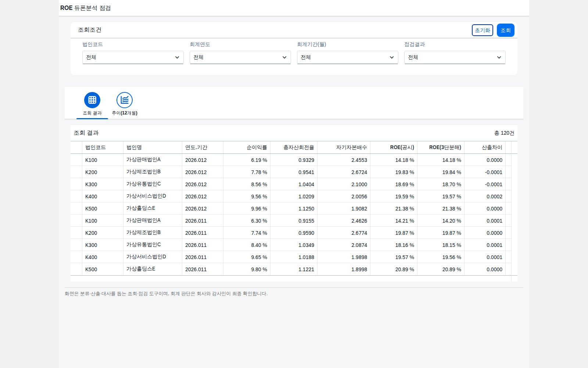Click 가상유통법인C in the 2026.012 row
The height and width of the screenshot is (368, 588).
pyautogui.click(x=144, y=184)
